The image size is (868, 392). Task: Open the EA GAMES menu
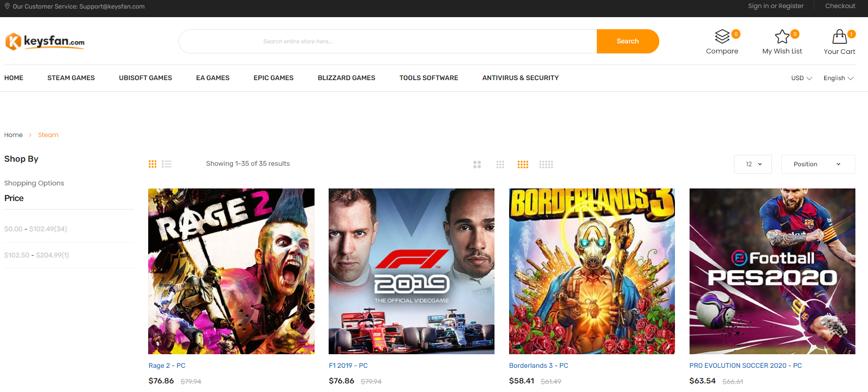coord(213,78)
